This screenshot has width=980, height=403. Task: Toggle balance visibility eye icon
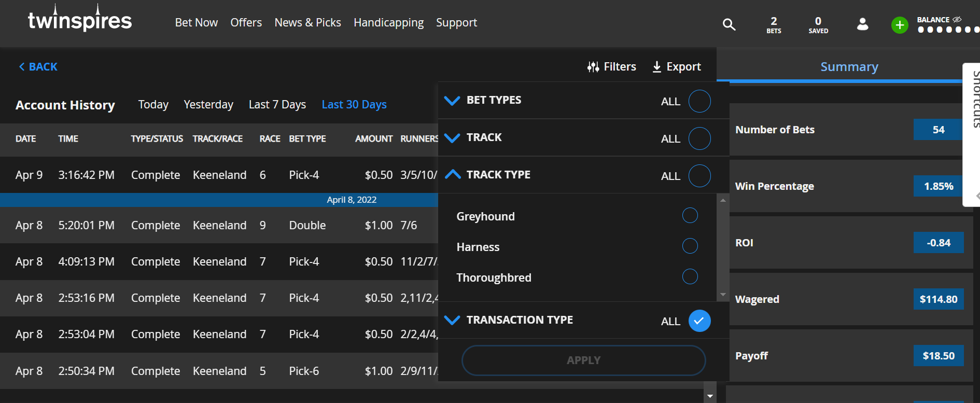(957, 20)
